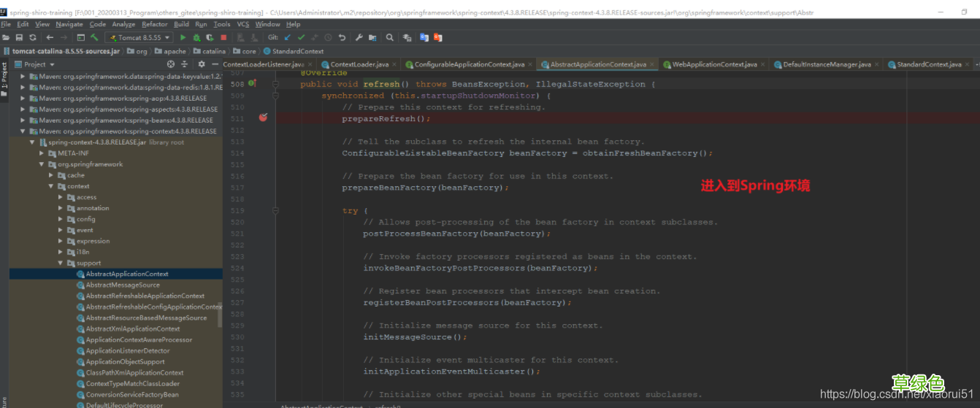Screen dimensions: 980x408
Task: Fold the try block via its gutter marker
Action: click(275, 210)
